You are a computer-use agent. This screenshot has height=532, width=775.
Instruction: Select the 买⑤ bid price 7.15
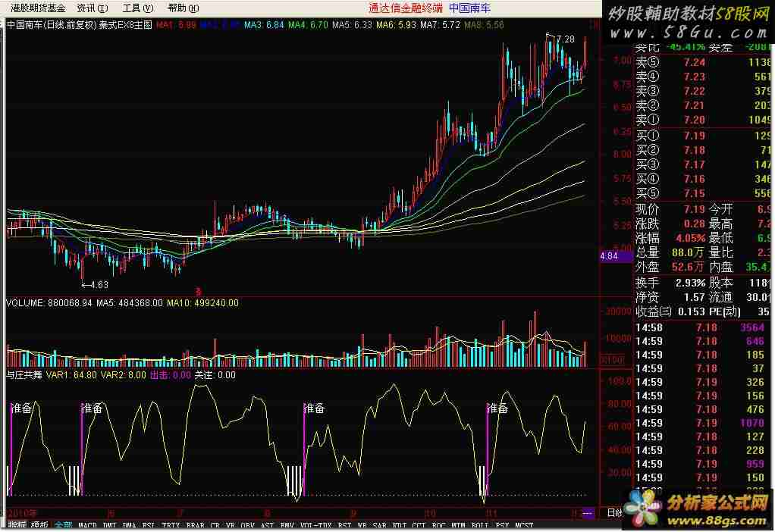(695, 193)
